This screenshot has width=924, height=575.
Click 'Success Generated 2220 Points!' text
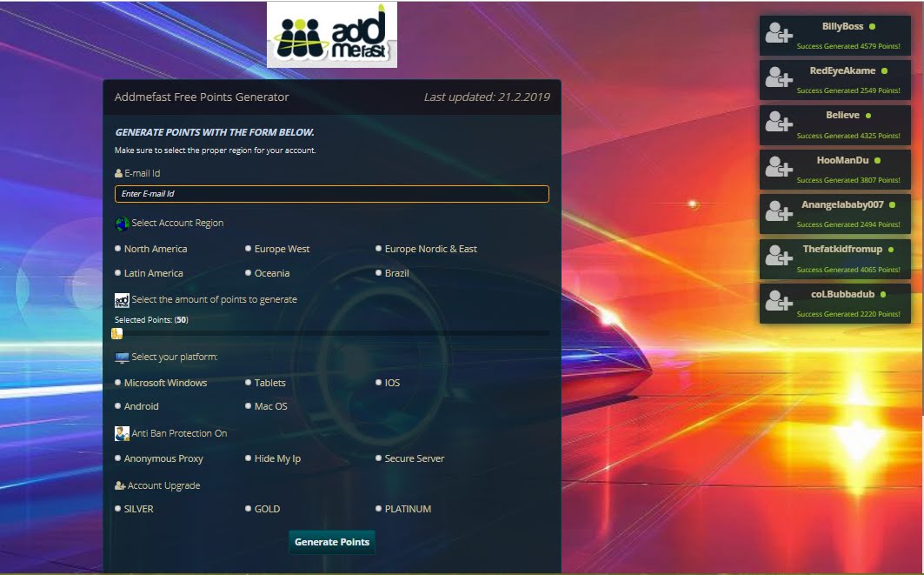(848, 314)
